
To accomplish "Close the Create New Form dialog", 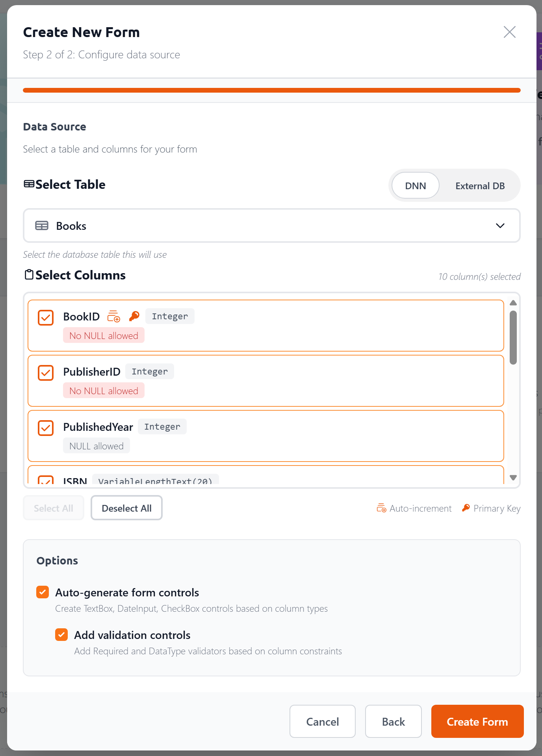I will (x=510, y=32).
